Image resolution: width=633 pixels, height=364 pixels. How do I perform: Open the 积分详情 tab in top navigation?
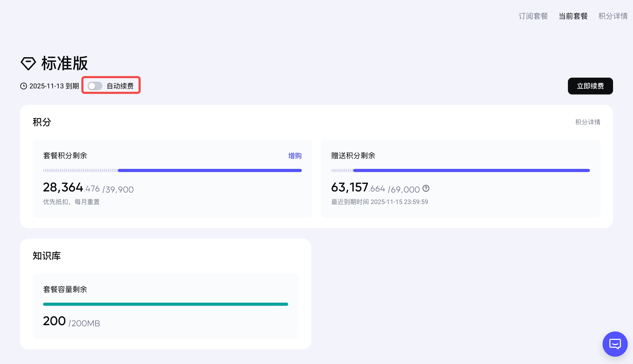(x=613, y=16)
